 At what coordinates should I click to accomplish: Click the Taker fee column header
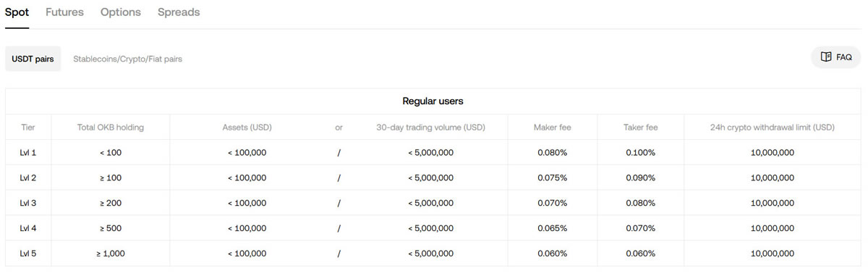point(640,127)
